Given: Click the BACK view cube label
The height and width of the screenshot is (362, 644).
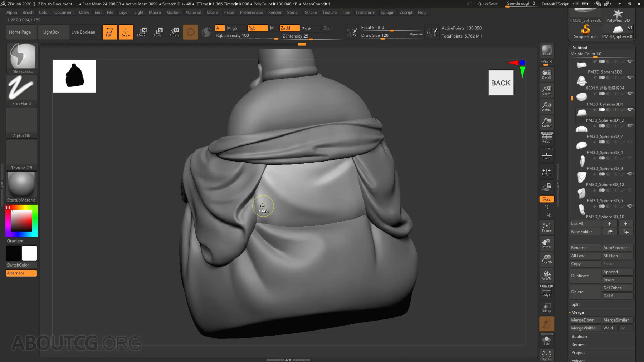Looking at the screenshot, I should click(x=501, y=83).
